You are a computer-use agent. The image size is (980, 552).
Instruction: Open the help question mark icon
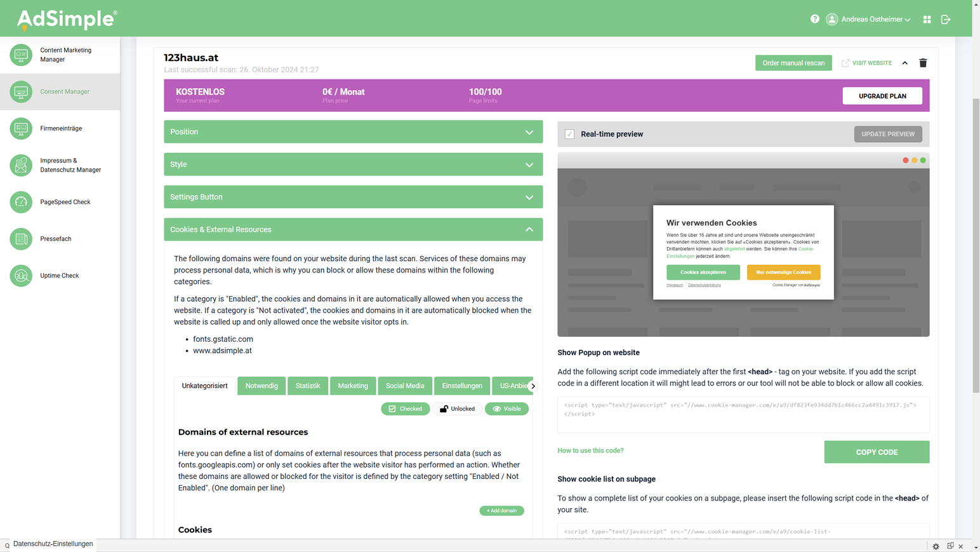point(815,19)
